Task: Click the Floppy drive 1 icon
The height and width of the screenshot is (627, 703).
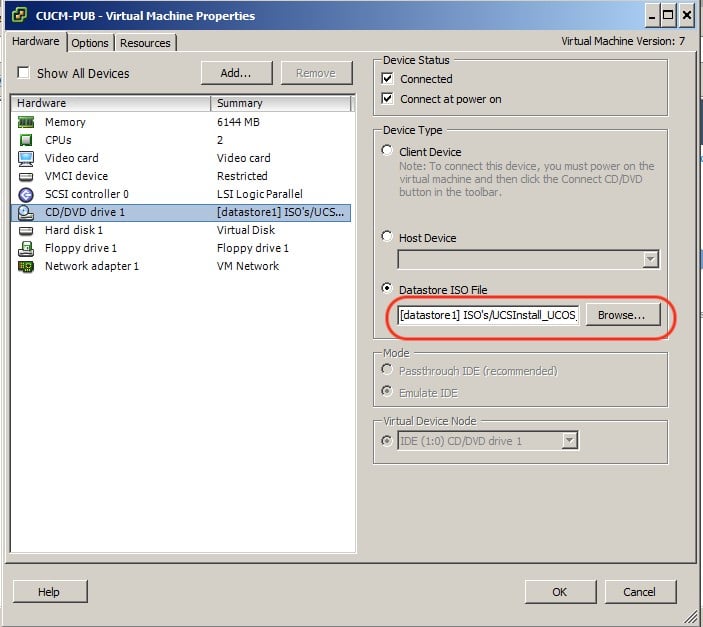Action: [26, 248]
